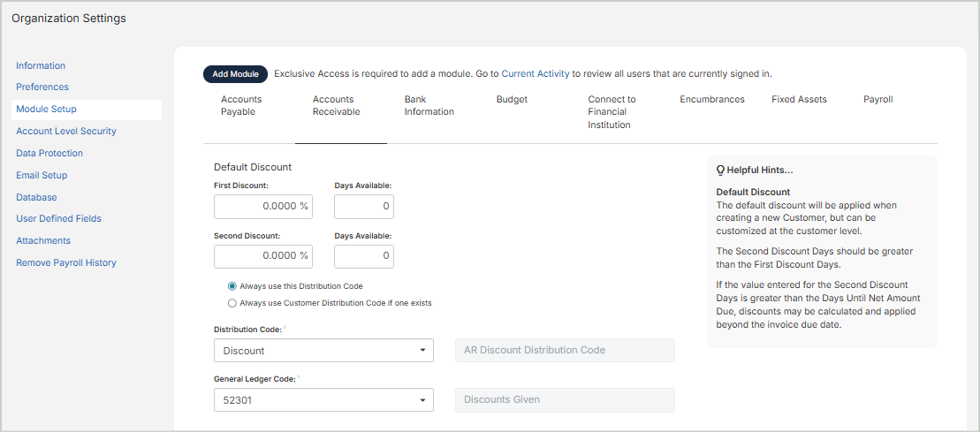Select Remove Payroll History from sidebar
The image size is (980, 432).
click(x=66, y=262)
